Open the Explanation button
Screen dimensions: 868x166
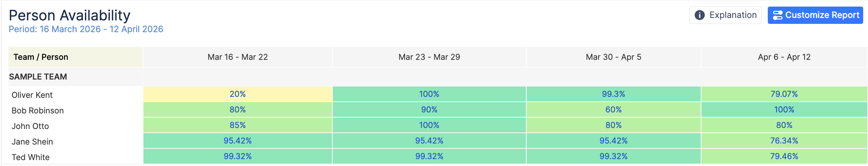point(725,15)
